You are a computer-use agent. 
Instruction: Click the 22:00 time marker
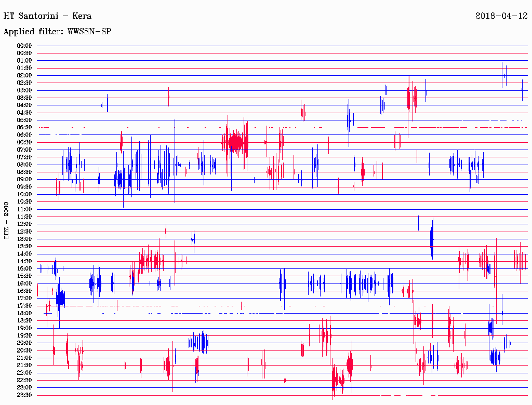24,373
